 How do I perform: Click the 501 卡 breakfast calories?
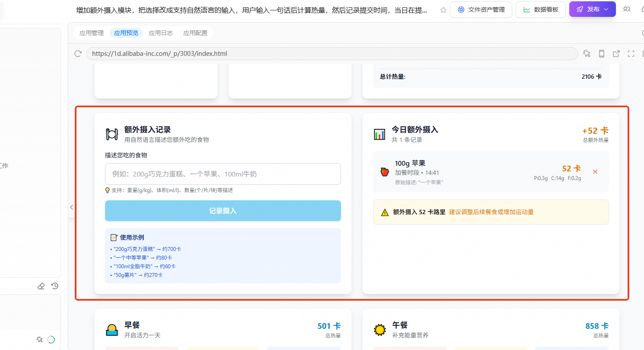pos(329,326)
